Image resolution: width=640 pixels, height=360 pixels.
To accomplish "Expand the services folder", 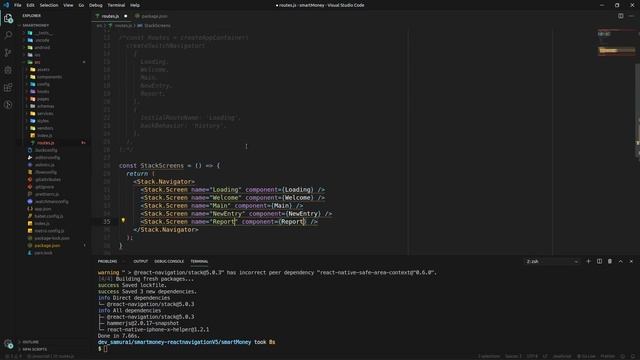I will pos(45,113).
